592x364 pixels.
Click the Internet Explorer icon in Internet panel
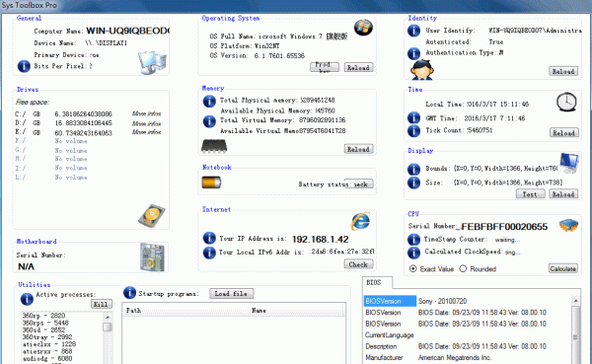coord(360,221)
